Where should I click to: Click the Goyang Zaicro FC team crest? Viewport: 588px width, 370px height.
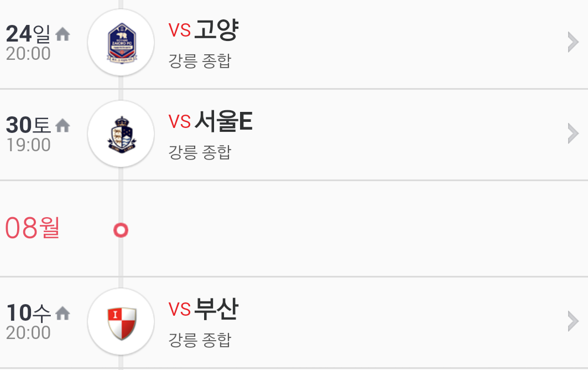121,43
